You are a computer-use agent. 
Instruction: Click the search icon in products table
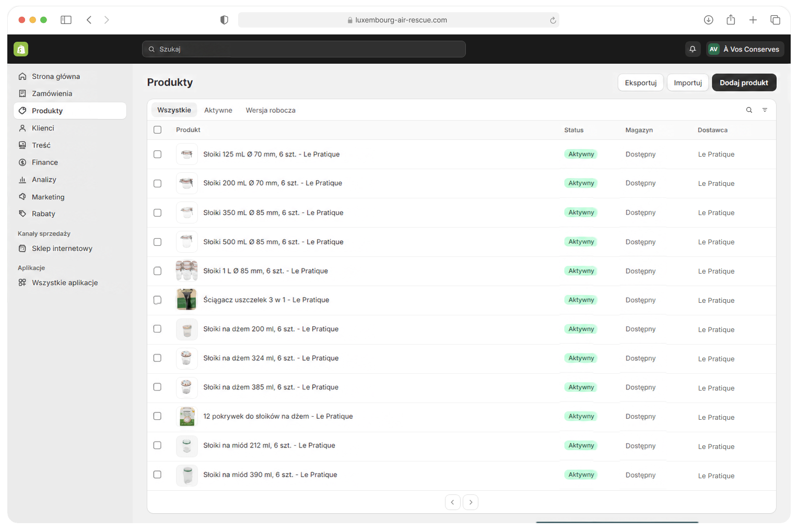(x=749, y=110)
